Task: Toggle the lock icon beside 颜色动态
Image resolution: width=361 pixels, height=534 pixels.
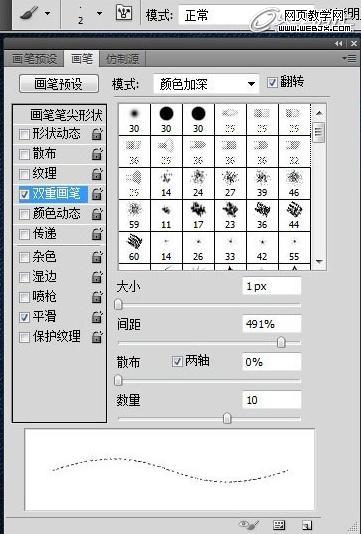Action: (x=97, y=214)
